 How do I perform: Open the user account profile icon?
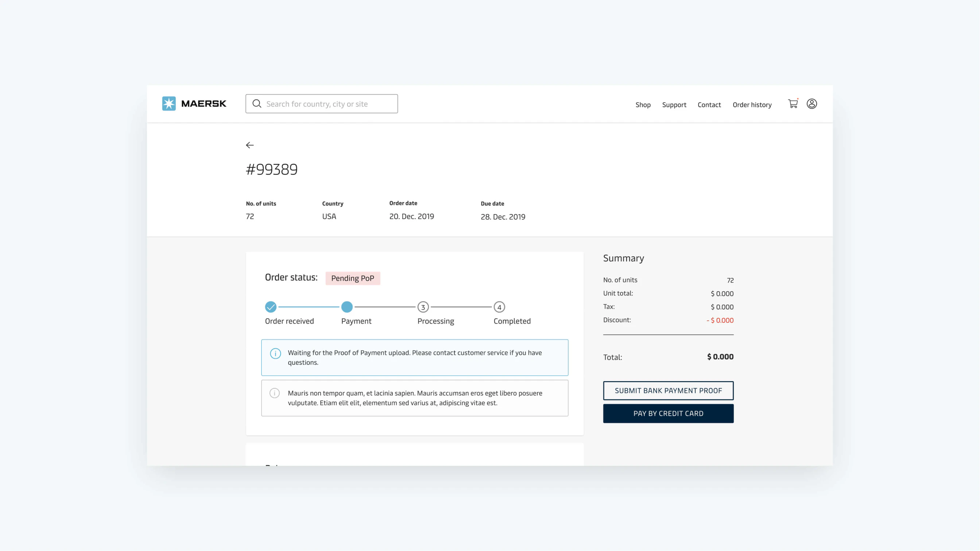tap(812, 104)
